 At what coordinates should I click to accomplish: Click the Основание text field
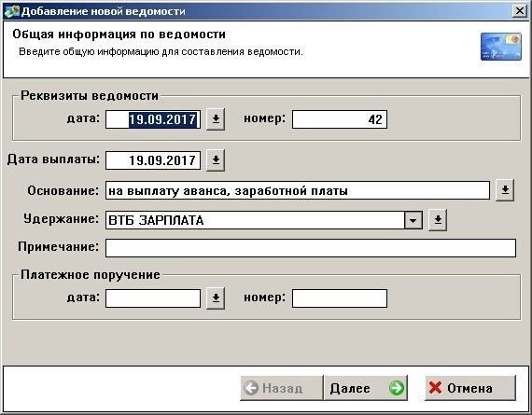(298, 190)
